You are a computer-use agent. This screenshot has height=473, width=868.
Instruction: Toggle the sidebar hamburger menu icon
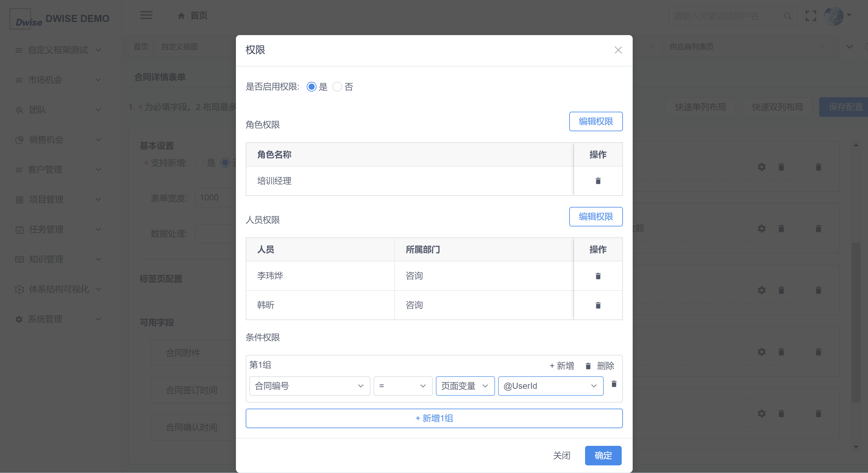coord(146,15)
